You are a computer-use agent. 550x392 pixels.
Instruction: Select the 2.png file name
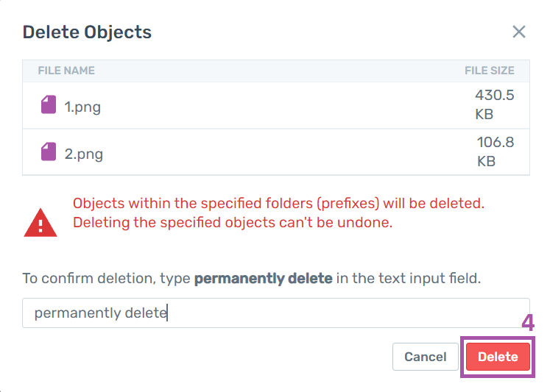(83, 154)
